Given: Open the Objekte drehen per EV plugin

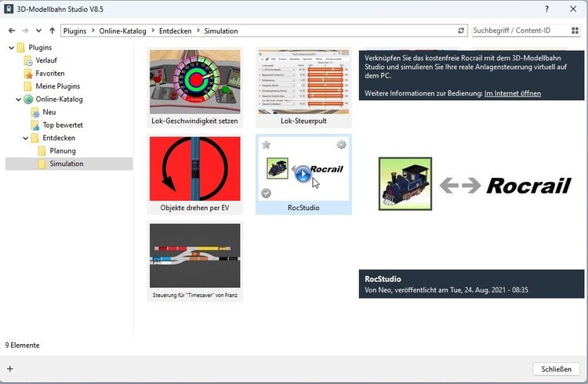Looking at the screenshot, I should tap(195, 168).
